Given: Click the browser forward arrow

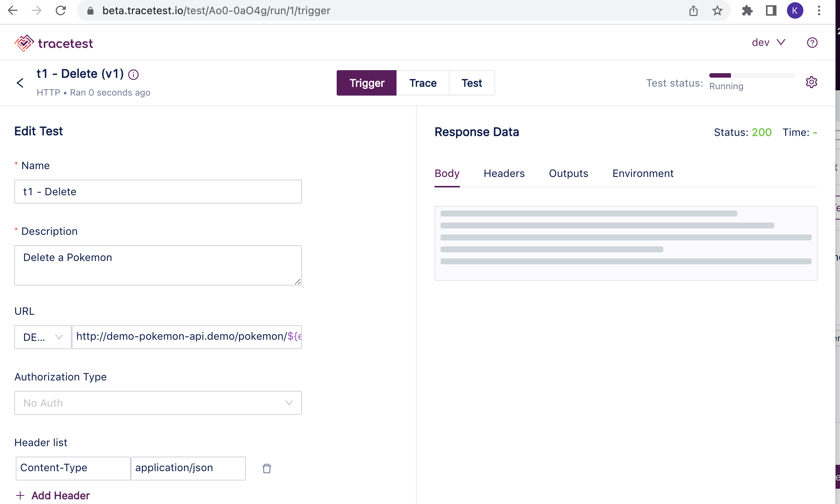Looking at the screenshot, I should (x=37, y=10).
